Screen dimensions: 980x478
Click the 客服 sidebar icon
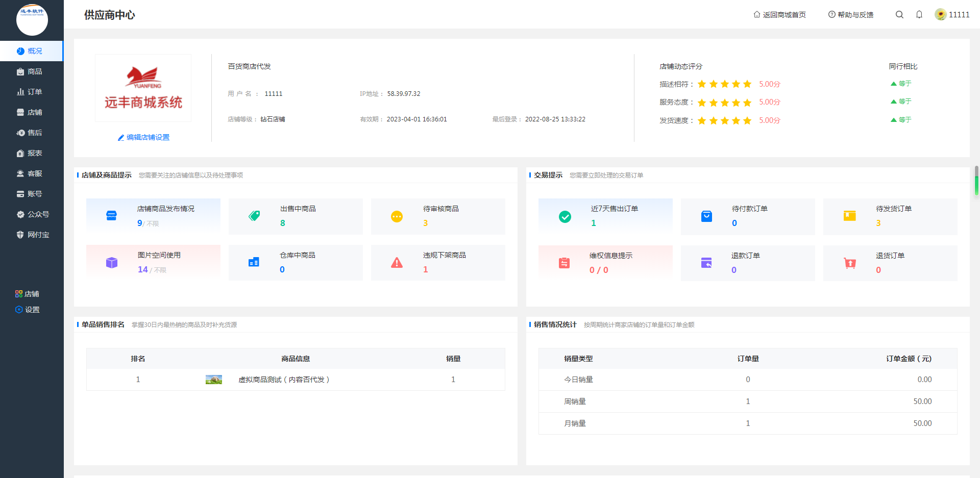pyautogui.click(x=20, y=173)
